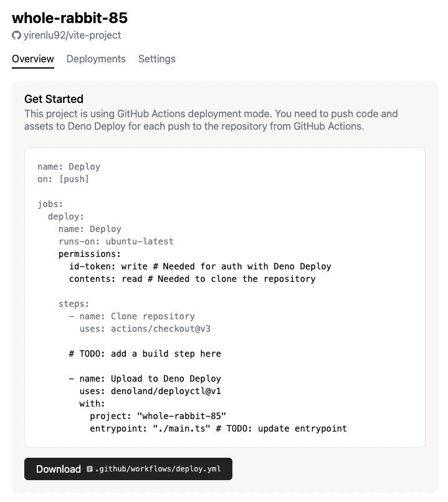448x502 pixels.
Task: Click the TODO build step comment
Action: 138,354
